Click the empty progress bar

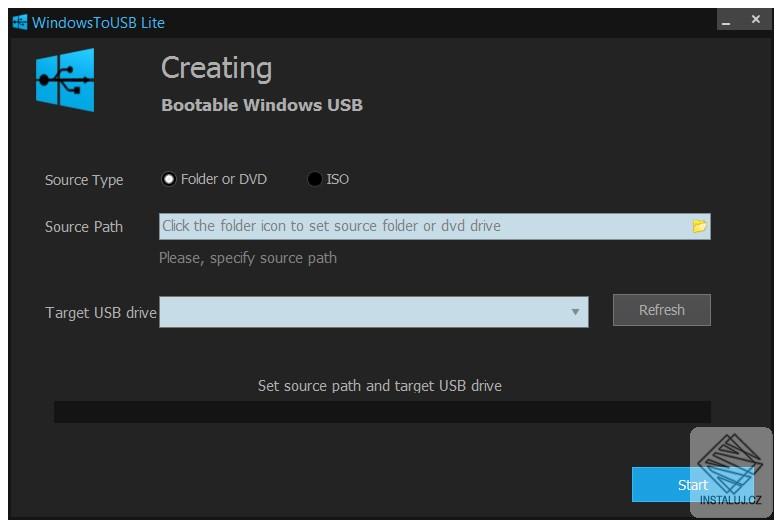pyautogui.click(x=382, y=412)
